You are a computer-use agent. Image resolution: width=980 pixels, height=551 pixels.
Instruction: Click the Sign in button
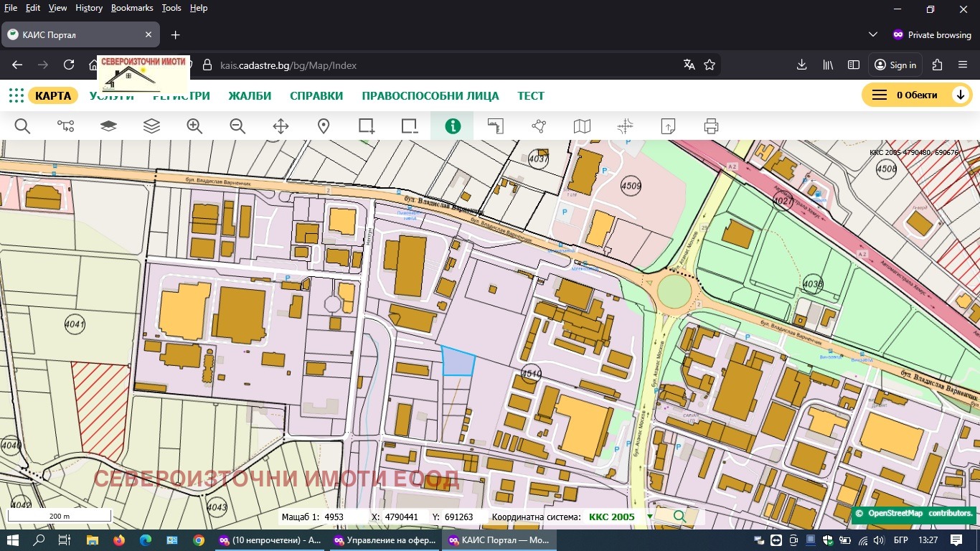click(895, 65)
